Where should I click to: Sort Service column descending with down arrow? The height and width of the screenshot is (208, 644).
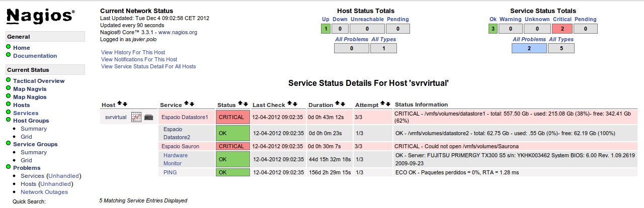[x=192, y=104]
